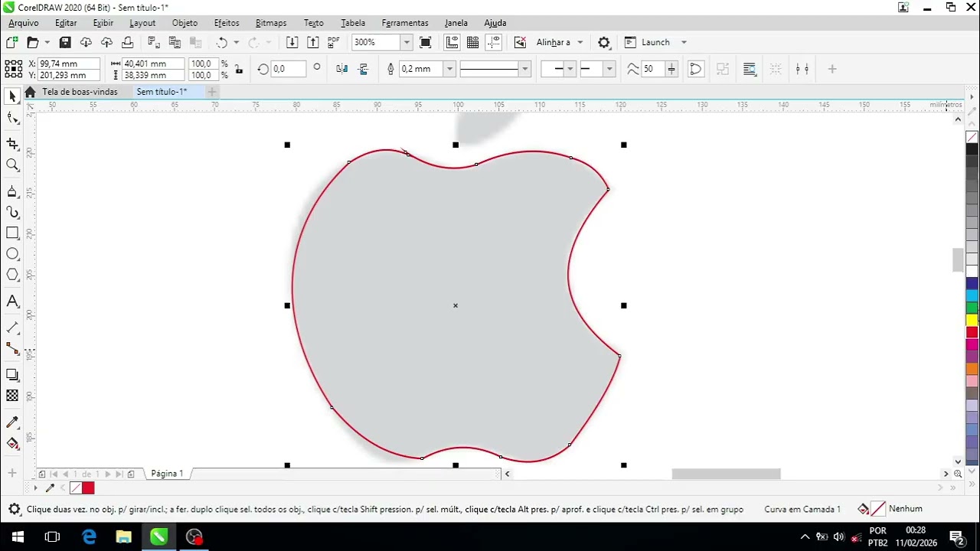
Task: Open the zoom level 300% dropdown
Action: (x=407, y=42)
